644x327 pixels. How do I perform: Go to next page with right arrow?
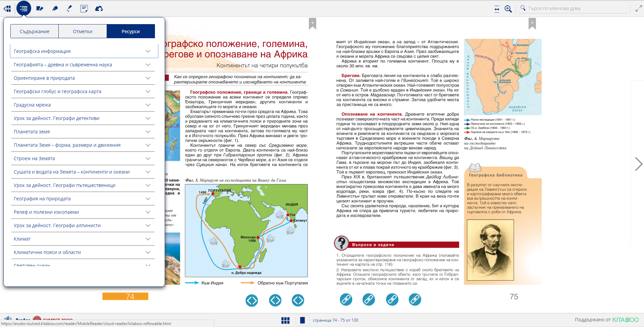click(x=638, y=164)
